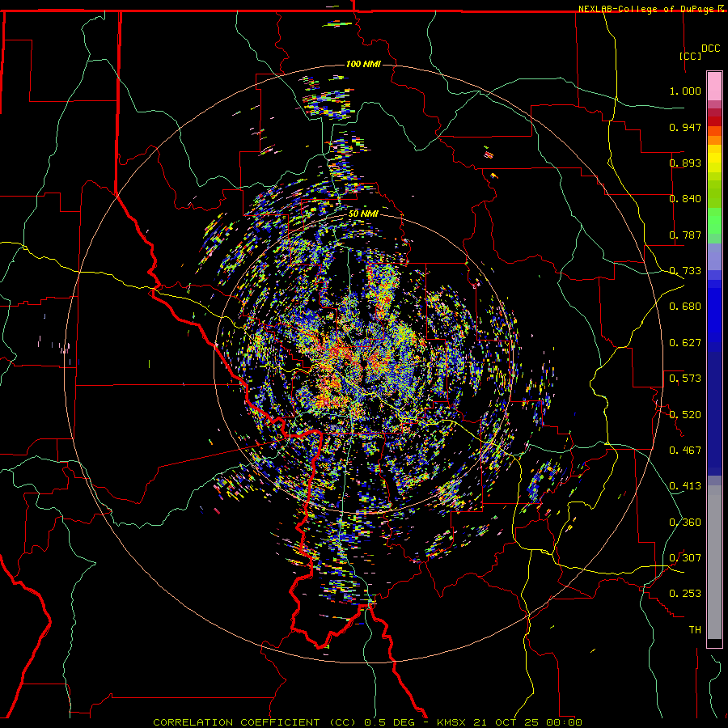Click the pink segment of color scale
Screen dimensions: 728x728
[714, 87]
